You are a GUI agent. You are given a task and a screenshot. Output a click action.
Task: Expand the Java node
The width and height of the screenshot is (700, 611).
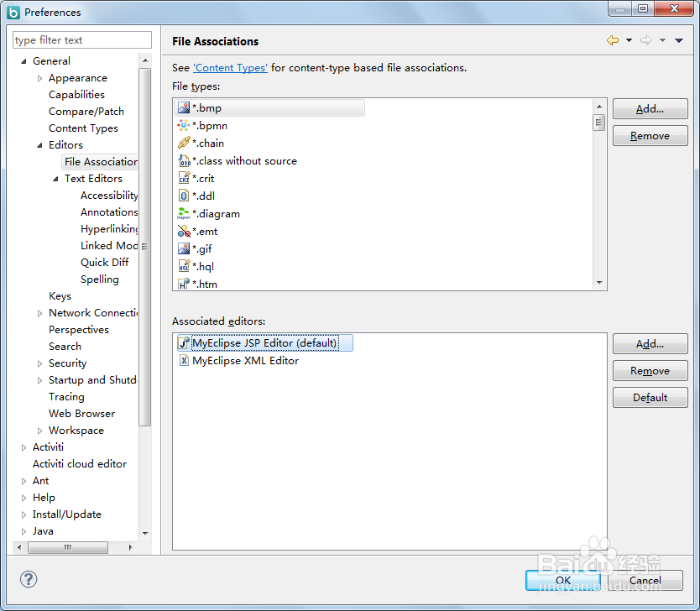pyautogui.click(x=24, y=531)
